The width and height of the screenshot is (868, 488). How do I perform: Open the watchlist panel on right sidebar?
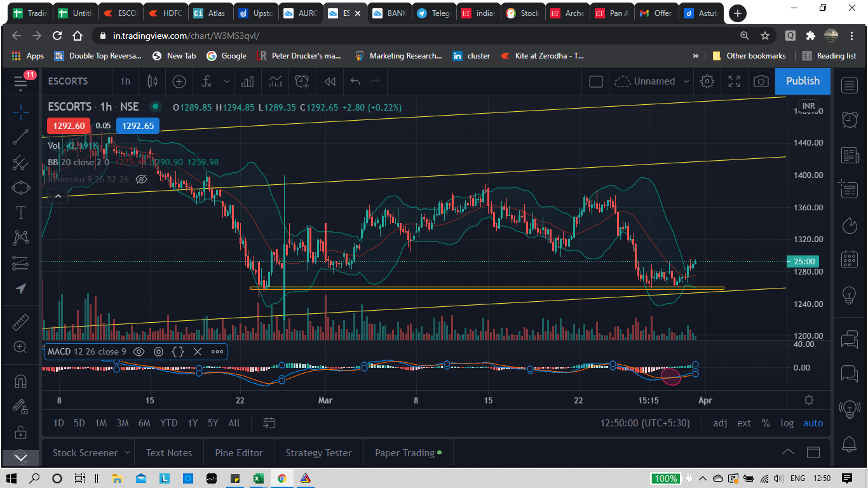[850, 85]
